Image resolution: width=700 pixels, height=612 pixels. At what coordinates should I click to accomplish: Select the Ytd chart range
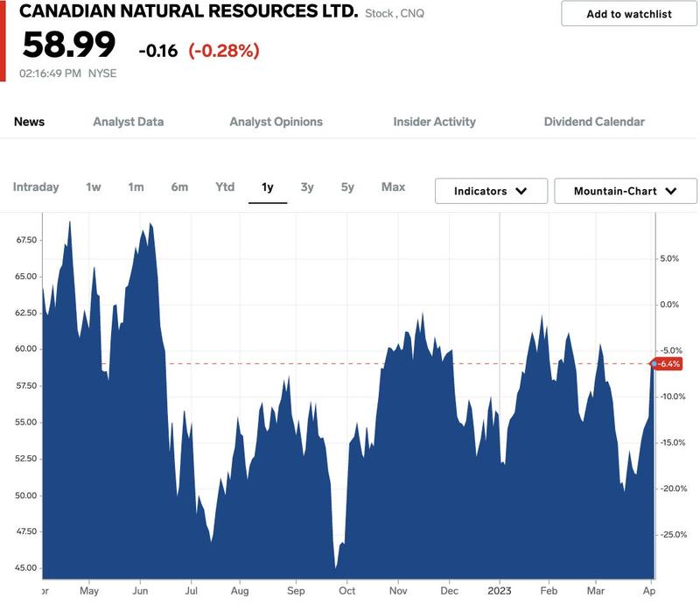[225, 186]
